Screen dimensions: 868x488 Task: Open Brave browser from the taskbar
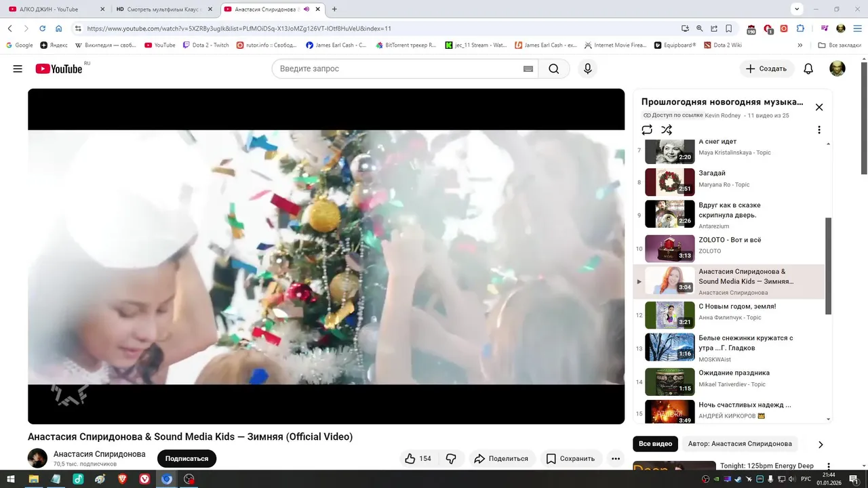pyautogui.click(x=122, y=479)
